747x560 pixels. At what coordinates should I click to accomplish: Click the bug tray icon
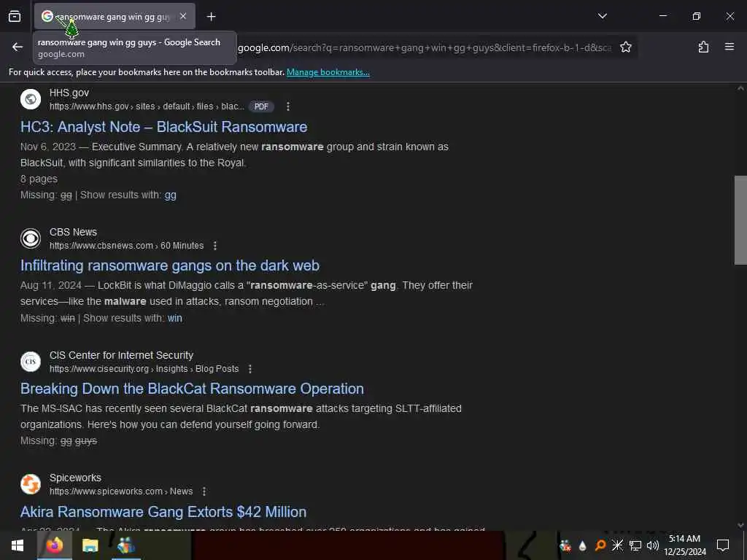pyautogui.click(x=565, y=545)
